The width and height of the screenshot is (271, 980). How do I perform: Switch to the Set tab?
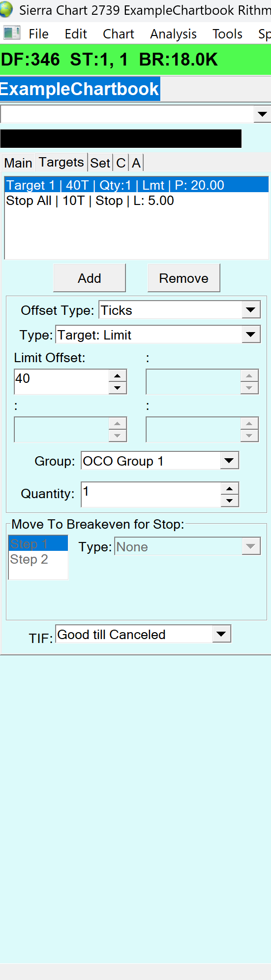click(x=100, y=163)
